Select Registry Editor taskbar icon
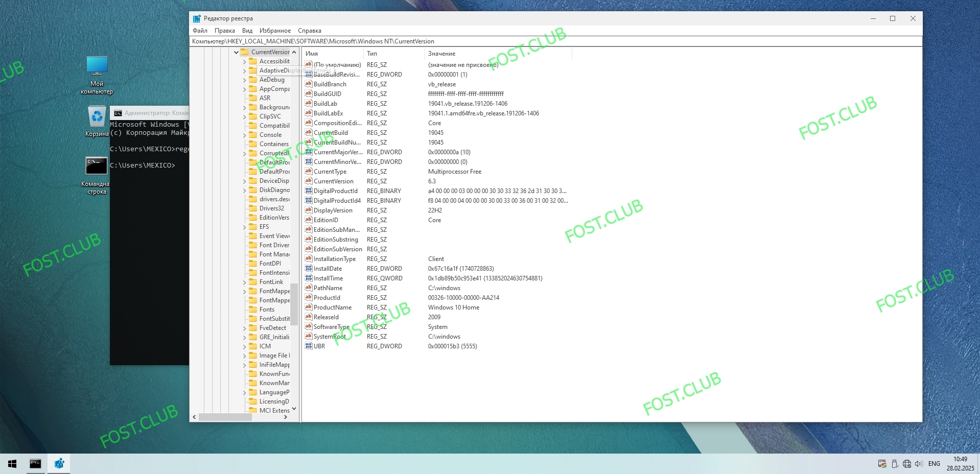Screen dimensions: 980x474 [59, 464]
